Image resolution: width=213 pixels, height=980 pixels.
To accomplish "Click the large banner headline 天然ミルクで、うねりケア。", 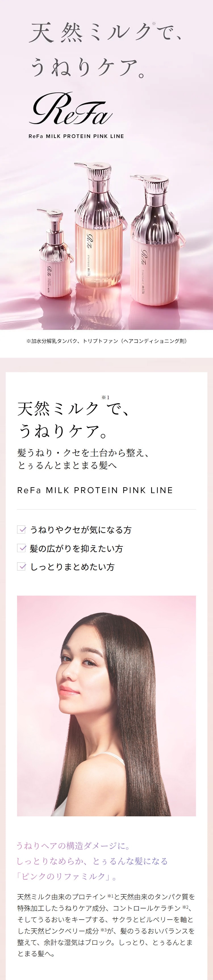I will click(103, 49).
